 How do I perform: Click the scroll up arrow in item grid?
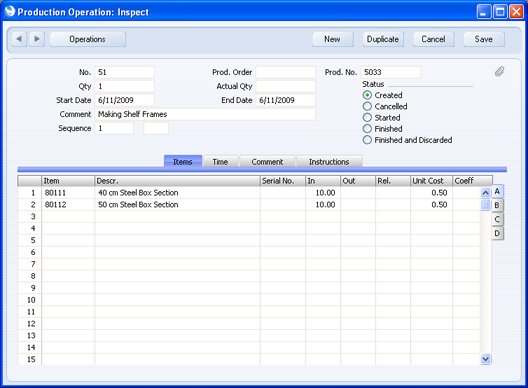coord(485,193)
